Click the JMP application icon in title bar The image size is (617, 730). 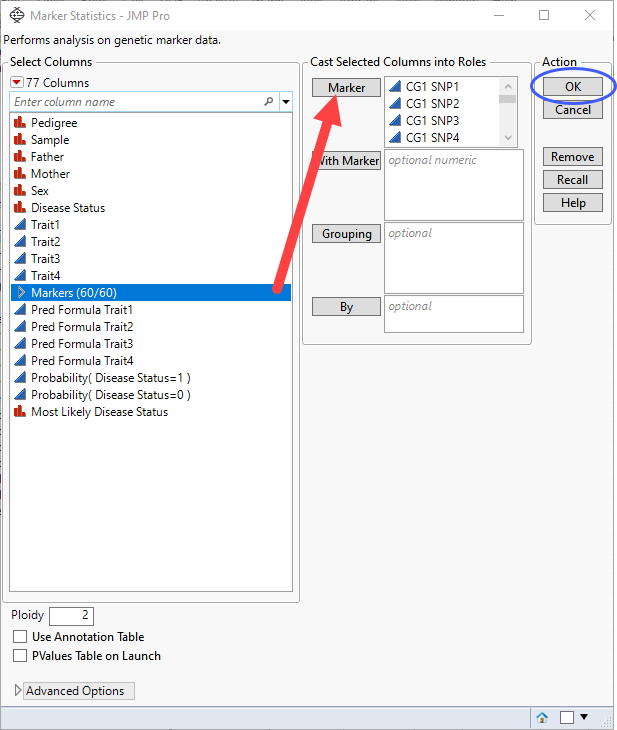17,15
